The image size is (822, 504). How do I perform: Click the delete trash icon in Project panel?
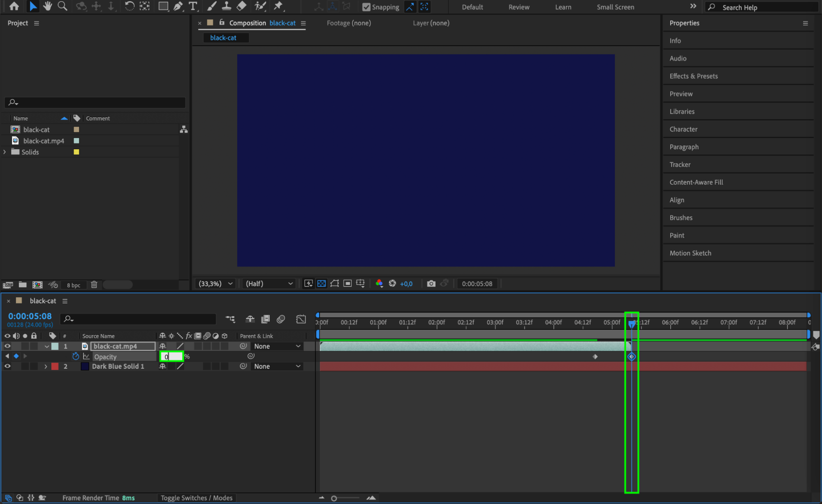(x=94, y=284)
